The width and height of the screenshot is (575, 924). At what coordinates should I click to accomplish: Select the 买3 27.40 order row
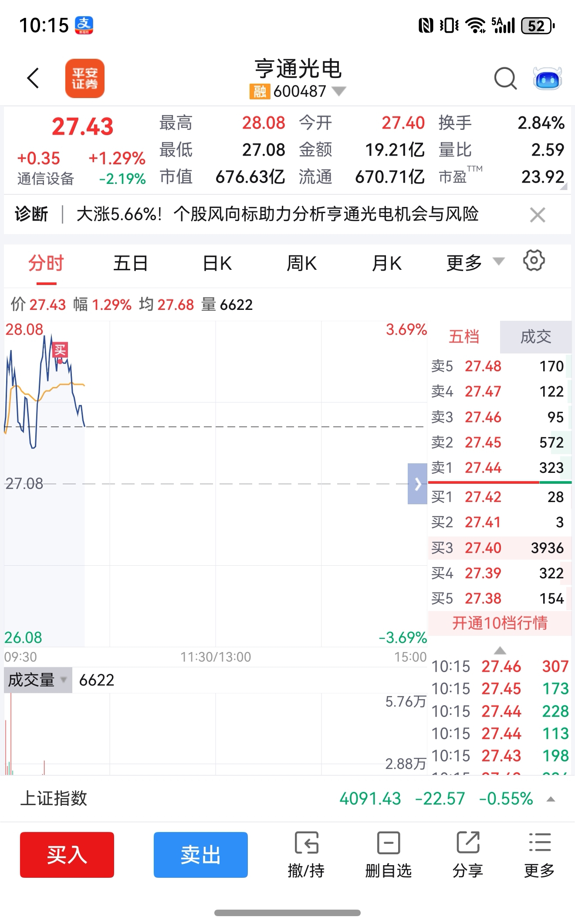[x=500, y=548]
